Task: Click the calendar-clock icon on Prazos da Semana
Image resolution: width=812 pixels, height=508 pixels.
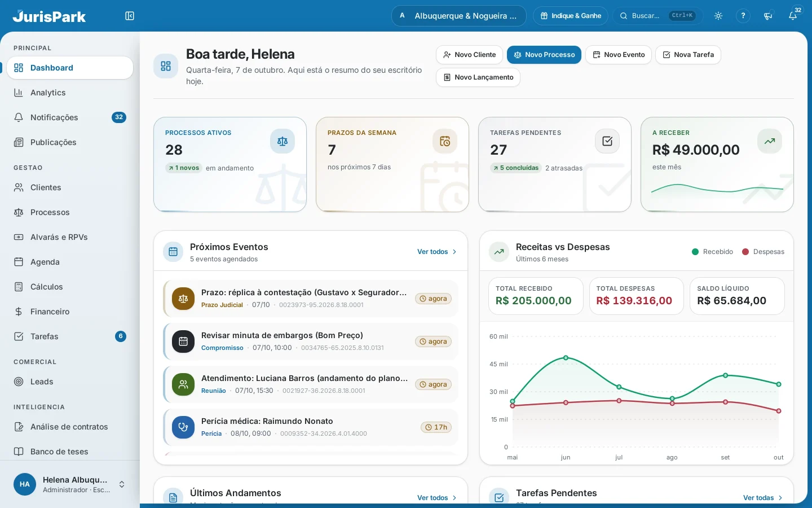Action: (445, 141)
